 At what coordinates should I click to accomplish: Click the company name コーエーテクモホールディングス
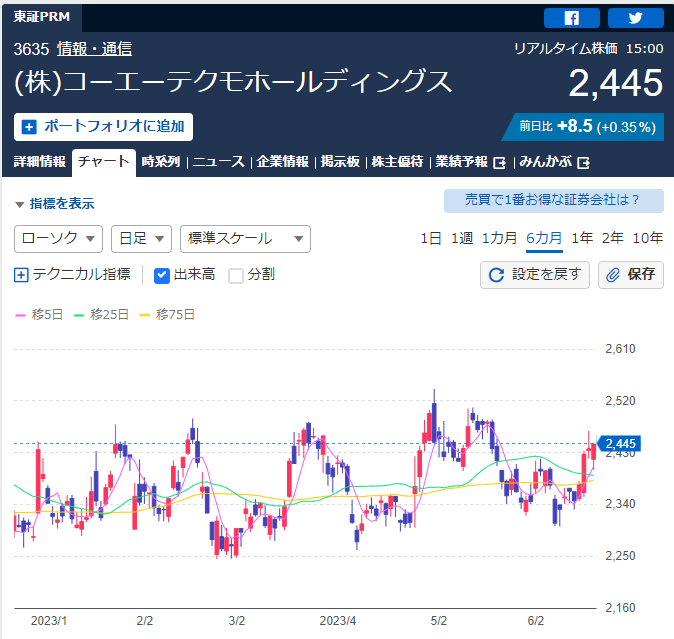click(x=233, y=83)
